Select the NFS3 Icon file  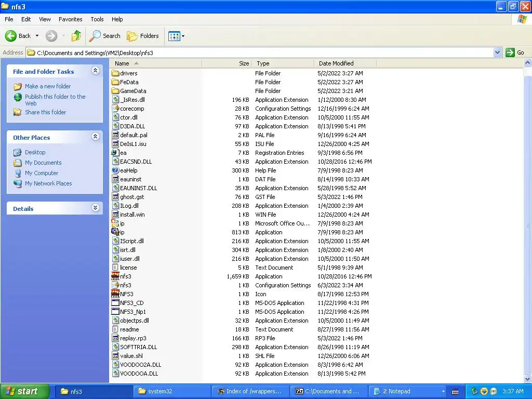pos(115,294)
